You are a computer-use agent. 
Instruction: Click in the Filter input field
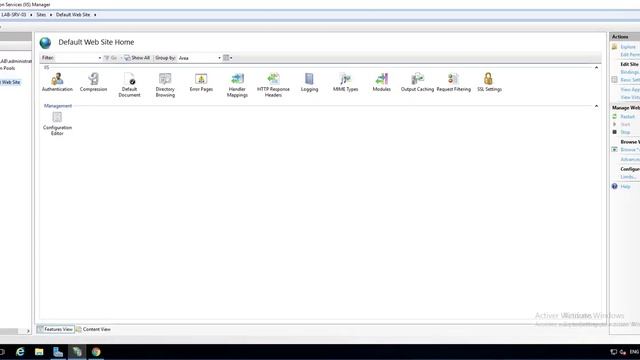[76, 58]
